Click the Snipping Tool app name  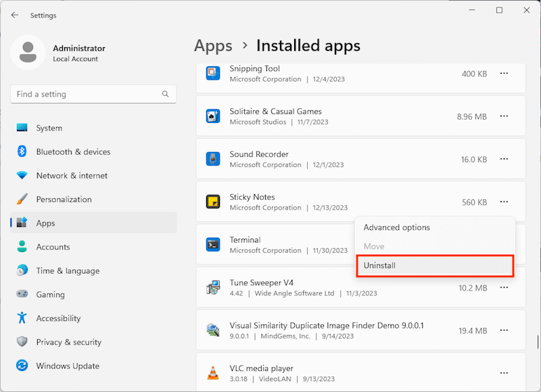tap(255, 68)
